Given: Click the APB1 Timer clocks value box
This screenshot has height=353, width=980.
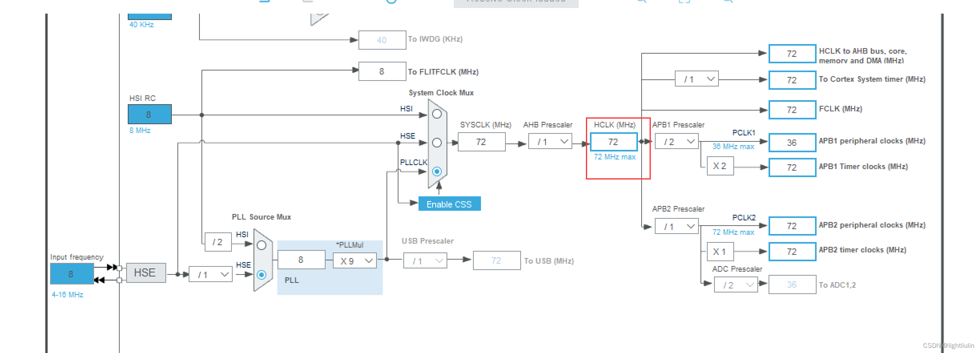Looking at the screenshot, I should point(792,167).
